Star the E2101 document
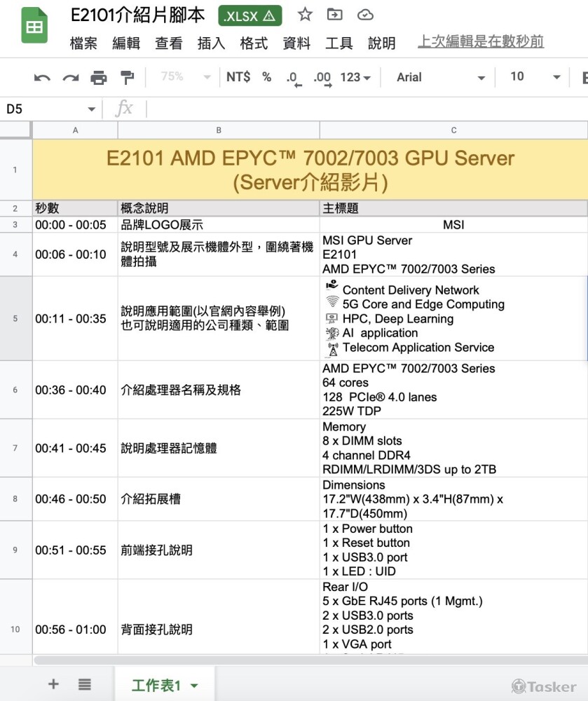This screenshot has height=701, width=588. coord(305,15)
